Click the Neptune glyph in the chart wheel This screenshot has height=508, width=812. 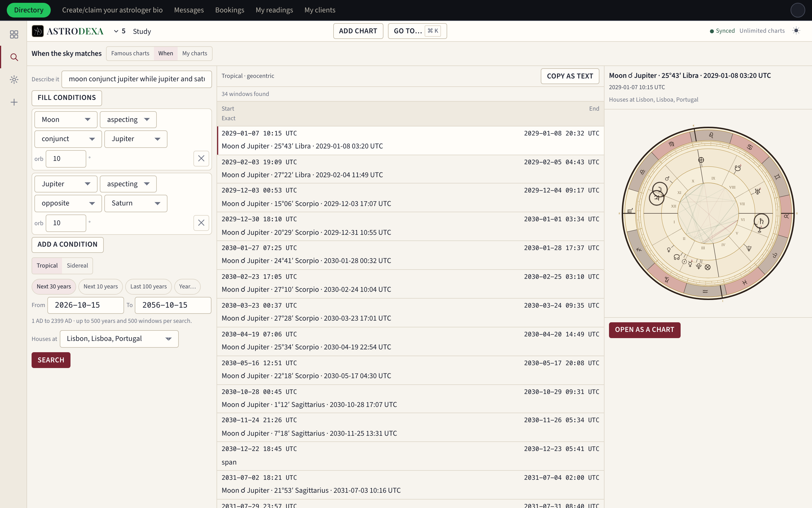point(749,248)
